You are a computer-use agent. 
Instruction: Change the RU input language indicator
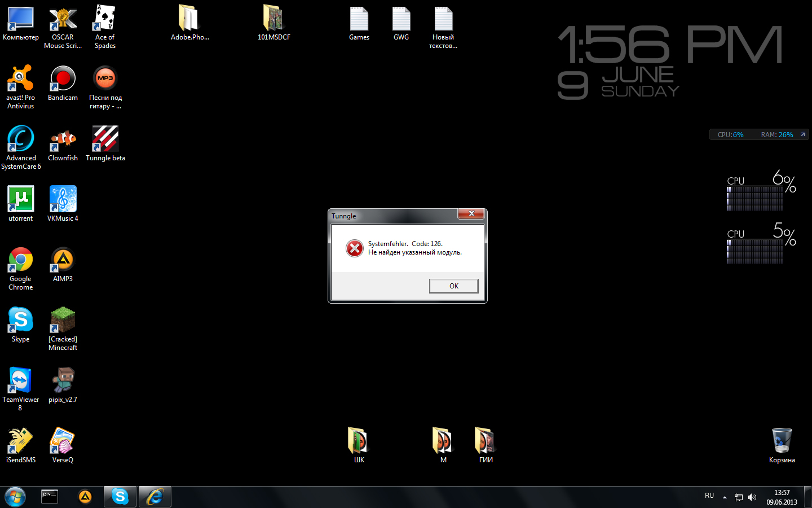pos(709,496)
